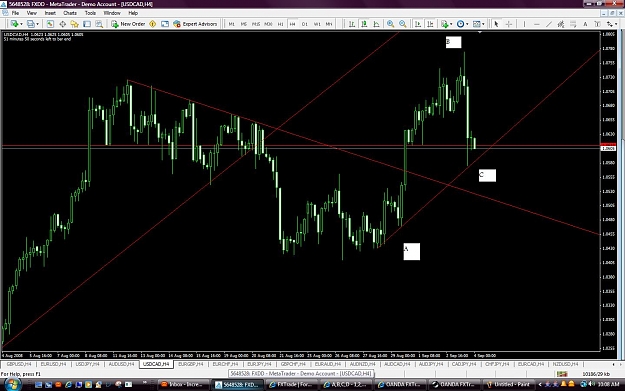
Task: Select the Fibonacci Retracement tool
Action: [x=573, y=24]
